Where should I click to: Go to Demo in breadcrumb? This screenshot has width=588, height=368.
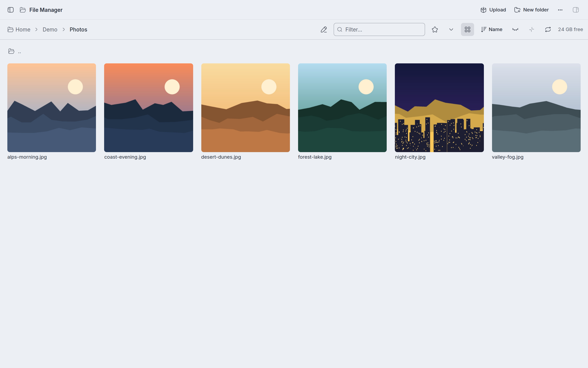(50, 29)
